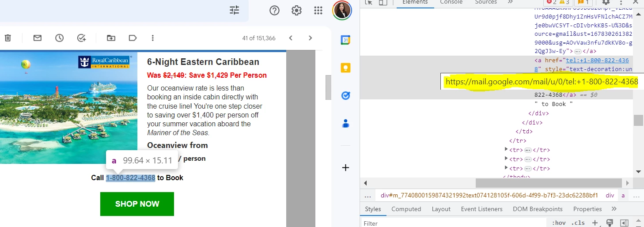
Task: Toggle :hov element state panel
Action: pyautogui.click(x=559, y=223)
